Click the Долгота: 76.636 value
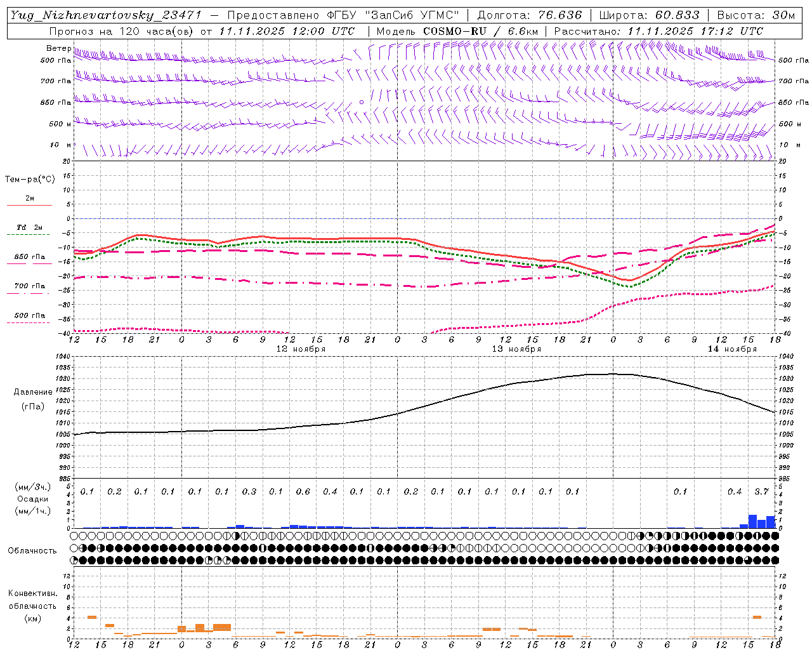Viewport: 812px width, 650px height. [x=529, y=15]
